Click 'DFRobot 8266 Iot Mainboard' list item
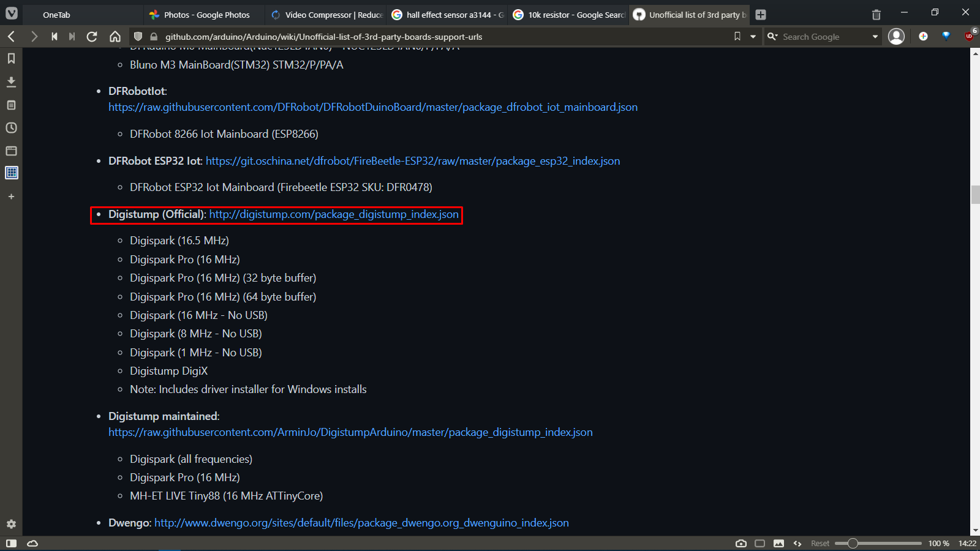Image resolution: width=980 pixels, height=551 pixels. coord(224,134)
